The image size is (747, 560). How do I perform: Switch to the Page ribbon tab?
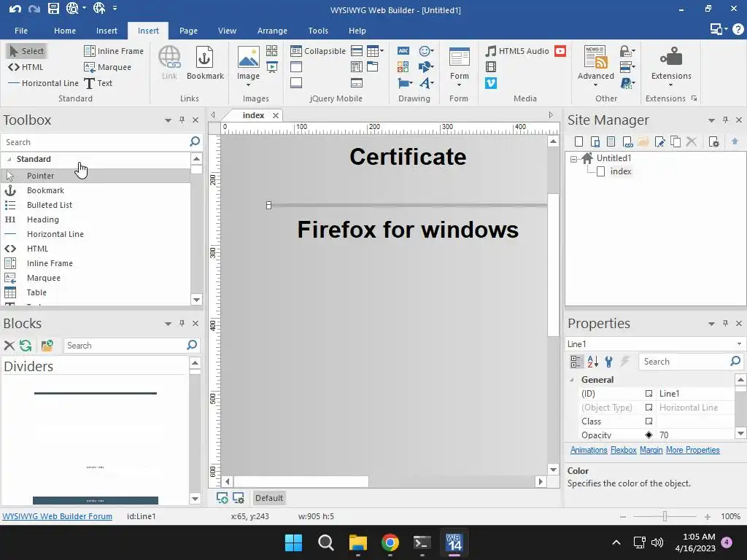(188, 31)
